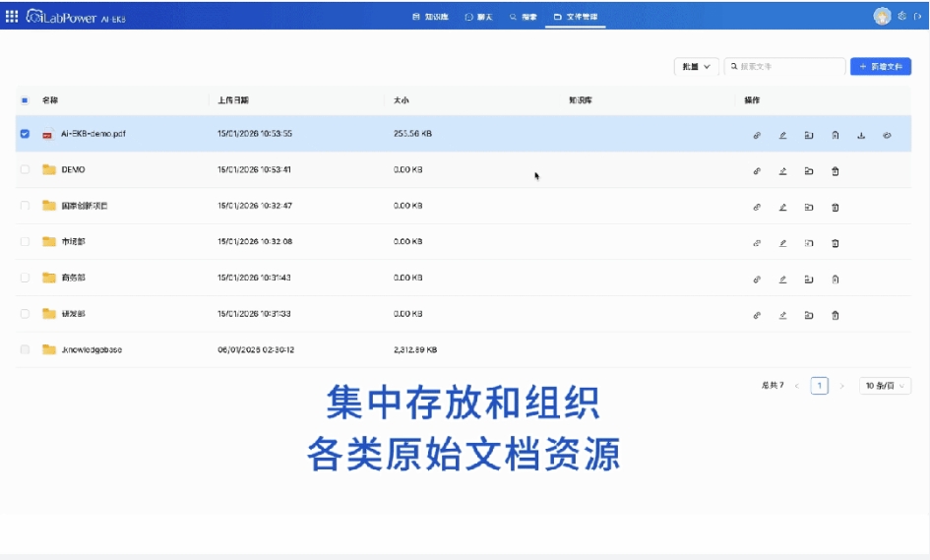Click the rename pencil icon in DEMO row

782,171
